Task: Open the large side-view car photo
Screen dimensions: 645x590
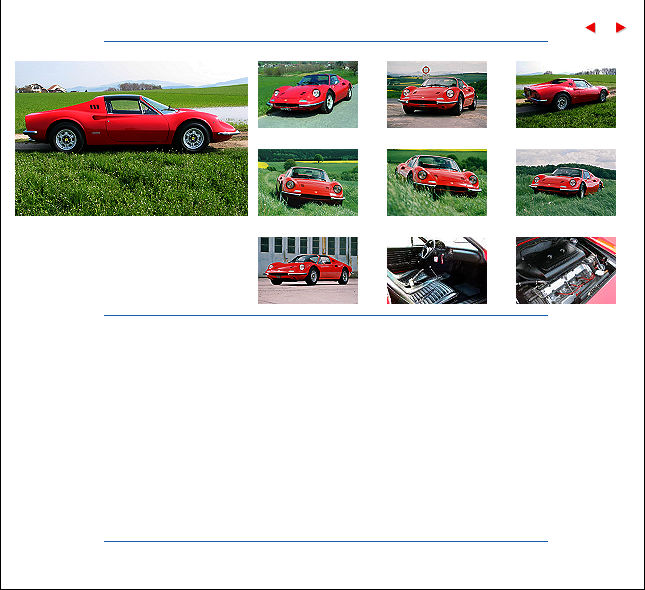Action: (131, 138)
